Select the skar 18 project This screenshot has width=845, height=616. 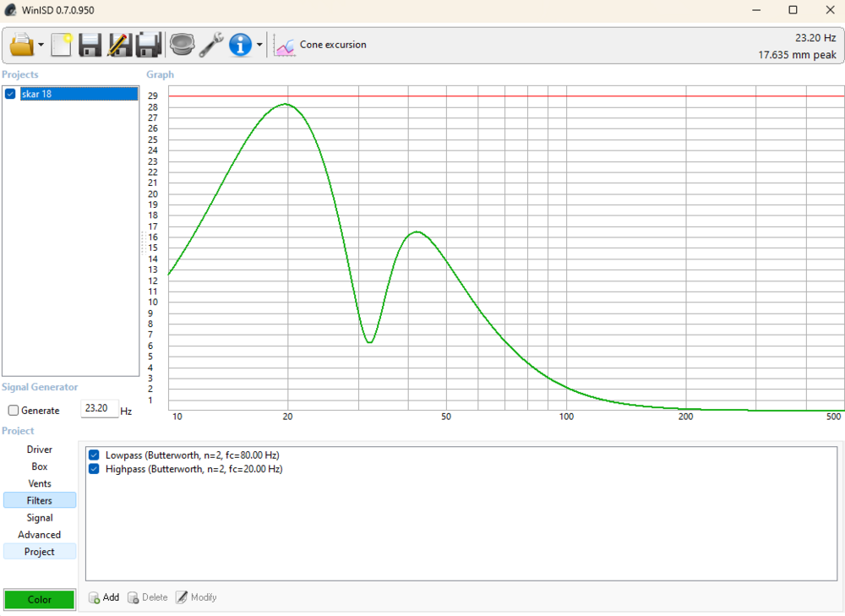(x=79, y=94)
